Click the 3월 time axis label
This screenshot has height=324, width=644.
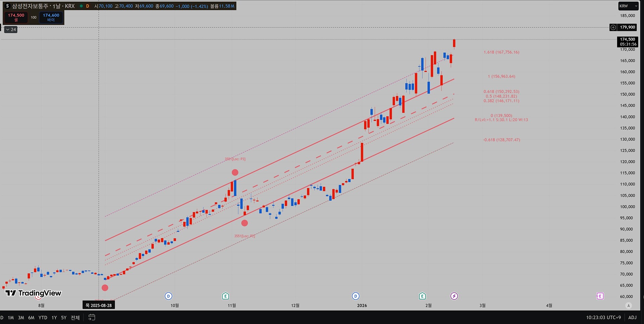tap(482, 306)
